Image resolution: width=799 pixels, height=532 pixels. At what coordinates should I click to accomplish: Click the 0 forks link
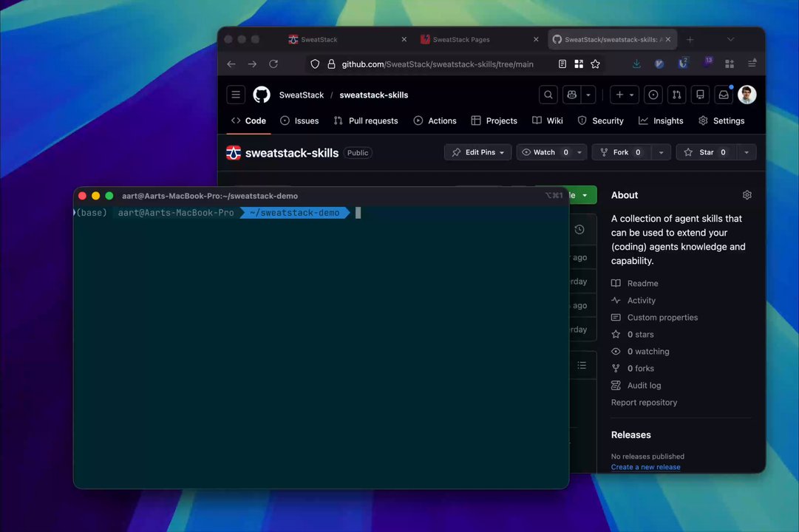coord(641,369)
